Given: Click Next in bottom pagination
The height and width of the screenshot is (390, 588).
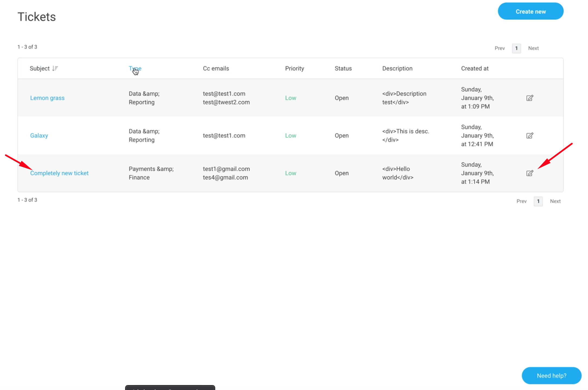Looking at the screenshot, I should (x=555, y=201).
